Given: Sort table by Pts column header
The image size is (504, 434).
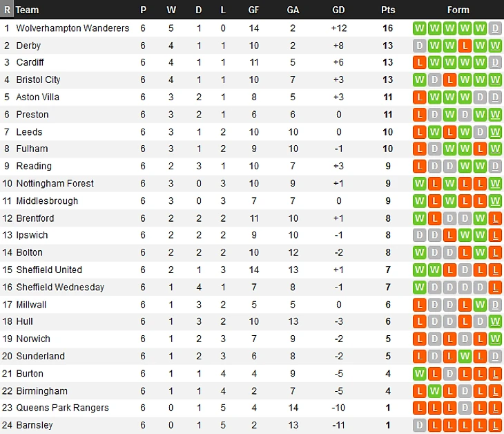Looking at the screenshot, I should click(388, 10).
